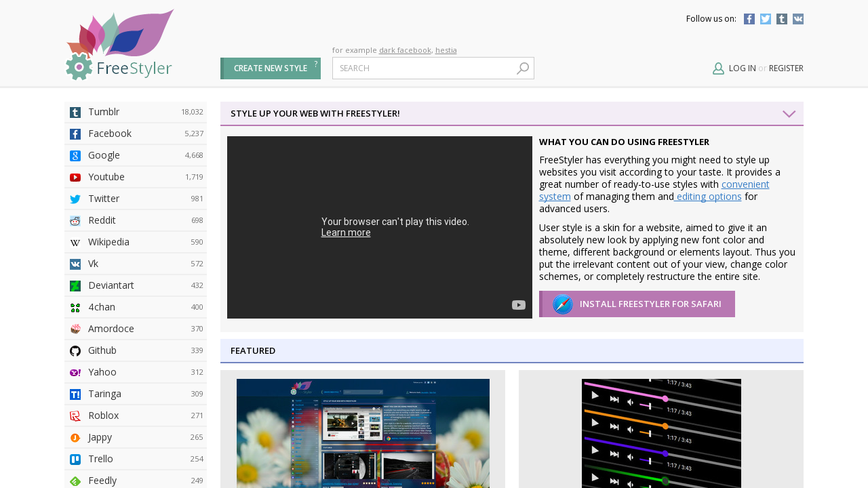868x488 pixels.
Task: Click the YouTube logo on video player
Action: pyautogui.click(x=519, y=305)
